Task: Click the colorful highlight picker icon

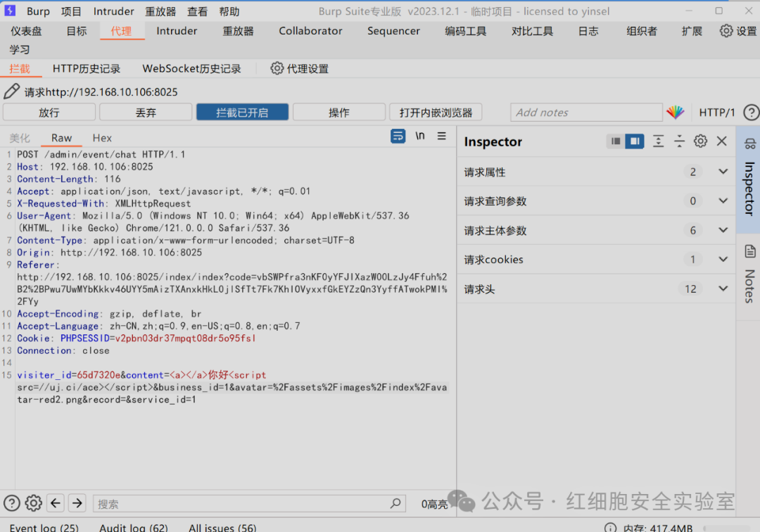Action: point(675,113)
